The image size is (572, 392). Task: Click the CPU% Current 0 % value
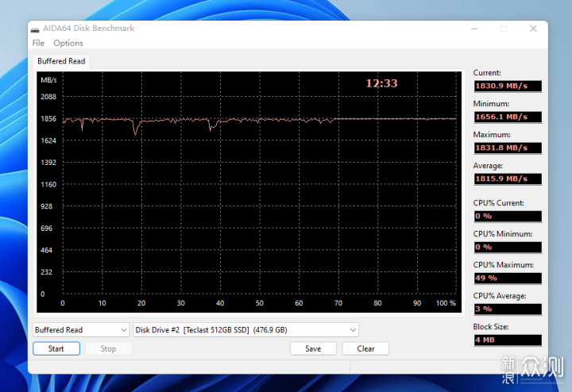(x=508, y=216)
